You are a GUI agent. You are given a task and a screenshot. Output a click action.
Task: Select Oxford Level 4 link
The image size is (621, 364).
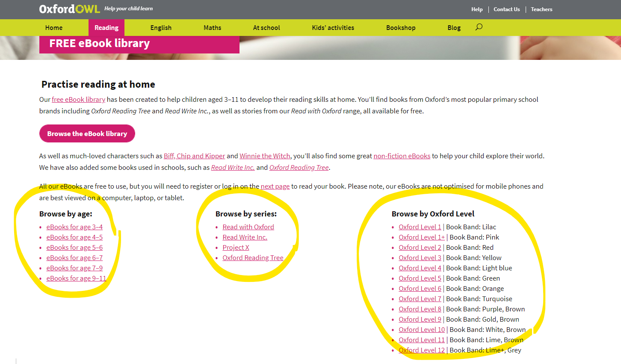(420, 268)
